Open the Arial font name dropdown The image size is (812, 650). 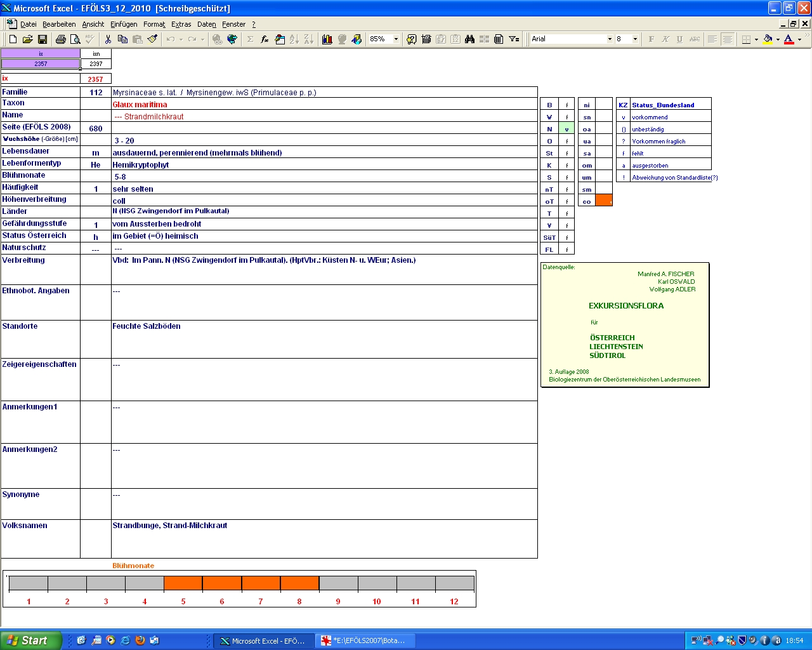[610, 39]
